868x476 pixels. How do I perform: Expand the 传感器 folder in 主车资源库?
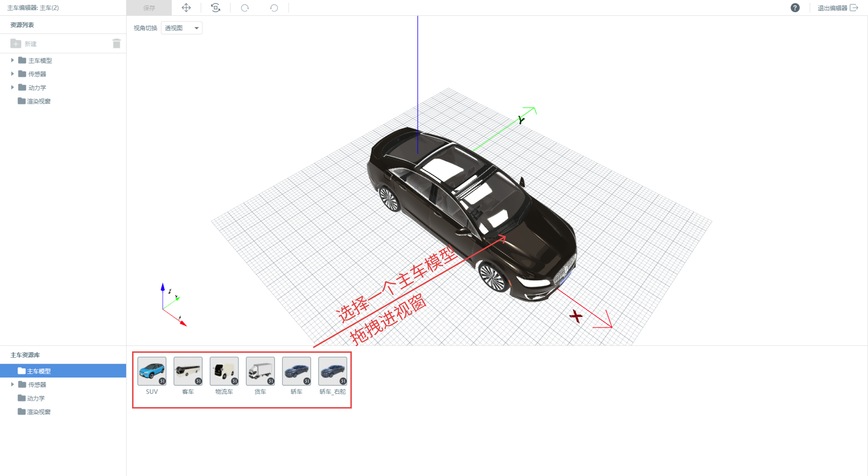click(12, 384)
